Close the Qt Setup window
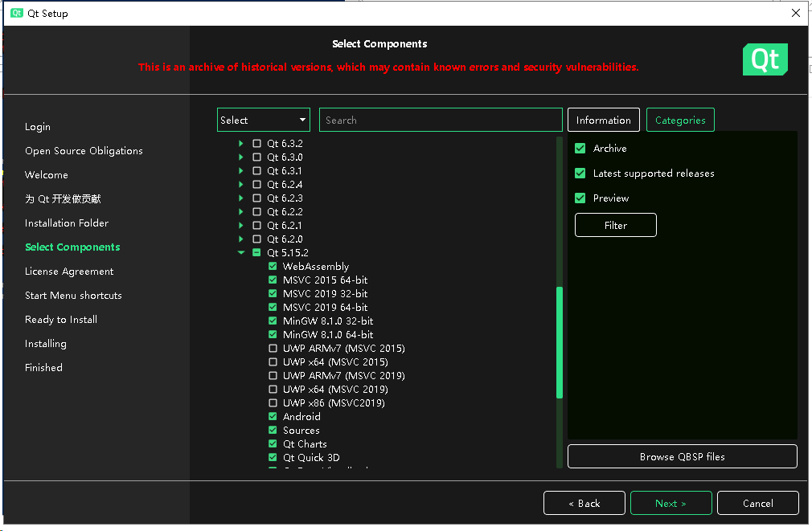This screenshot has height=531, width=812. coord(796,13)
